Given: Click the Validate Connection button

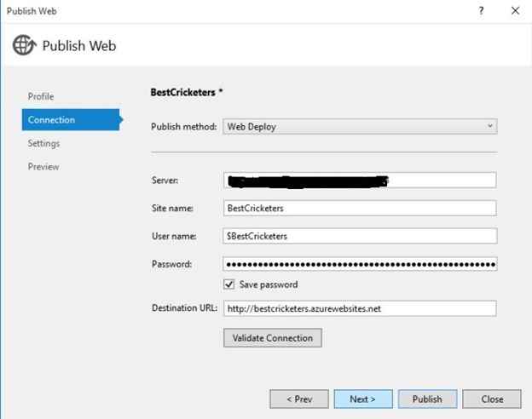Looking at the screenshot, I should [x=273, y=337].
